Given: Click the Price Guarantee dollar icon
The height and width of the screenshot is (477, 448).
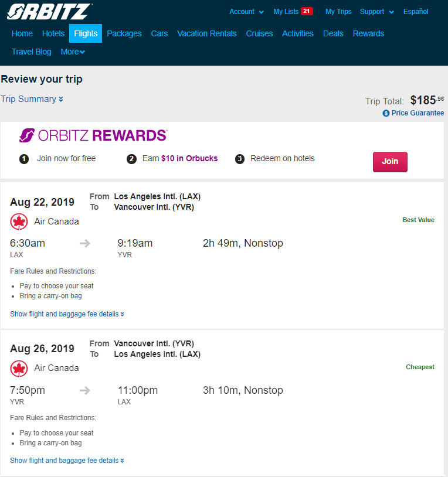Looking at the screenshot, I should (x=386, y=113).
